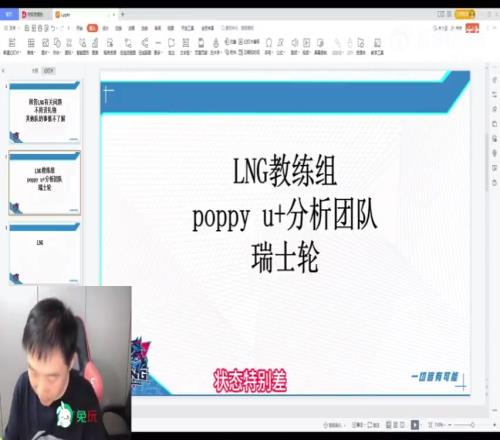Switch to Reading view in the status bar

click(x=402, y=425)
